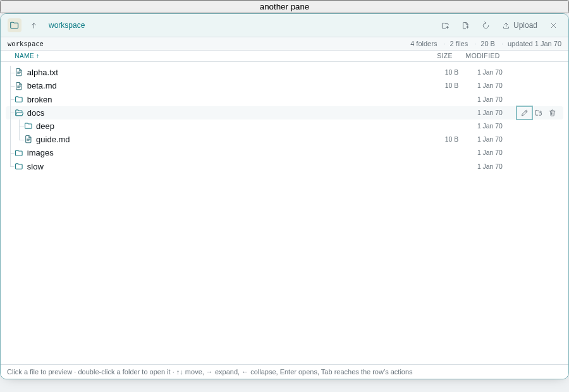Click the "1 Jan 70" date in the images row
Image resolution: width=569 pixels, height=392 pixels.
[x=490, y=153]
